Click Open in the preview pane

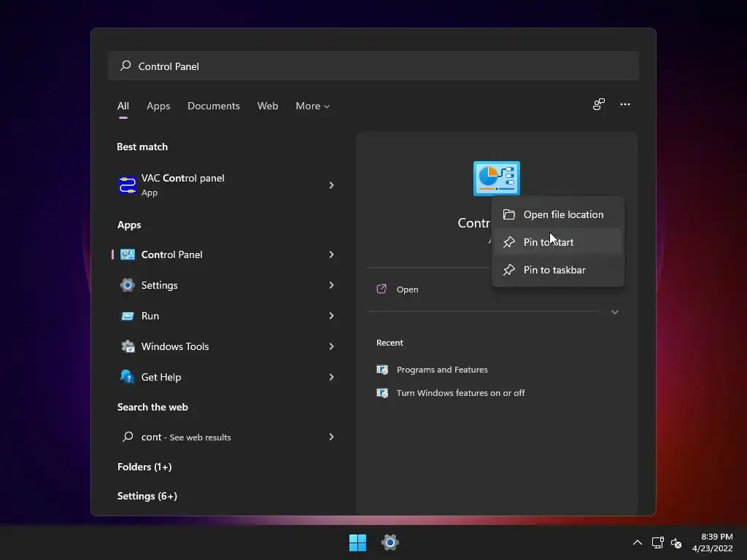[x=407, y=289]
